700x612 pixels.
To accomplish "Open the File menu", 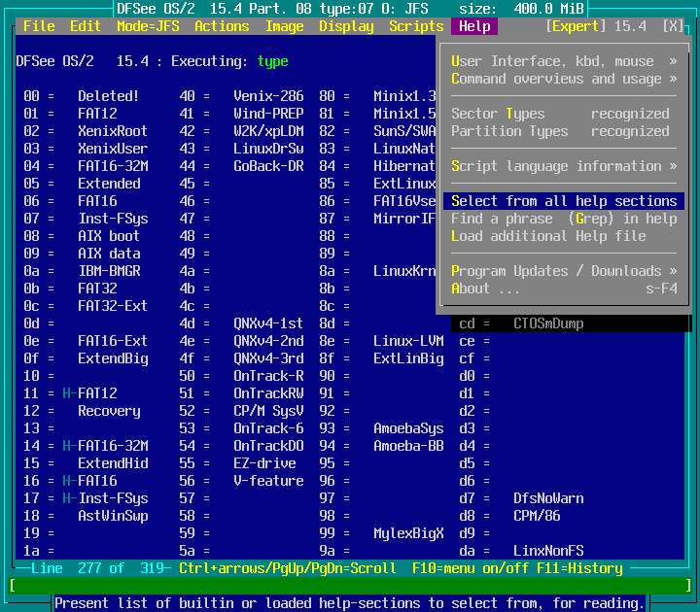I will 39,26.
